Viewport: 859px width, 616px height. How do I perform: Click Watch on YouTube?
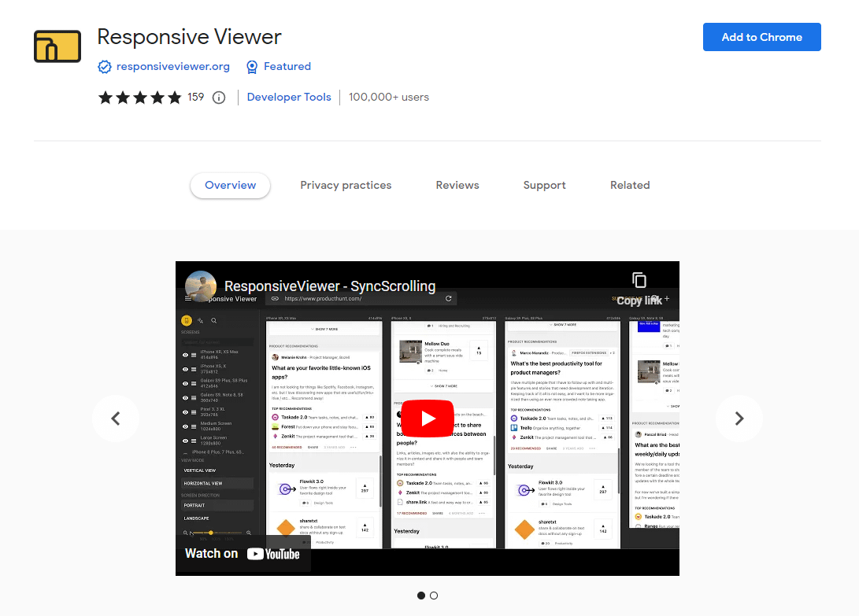click(243, 554)
